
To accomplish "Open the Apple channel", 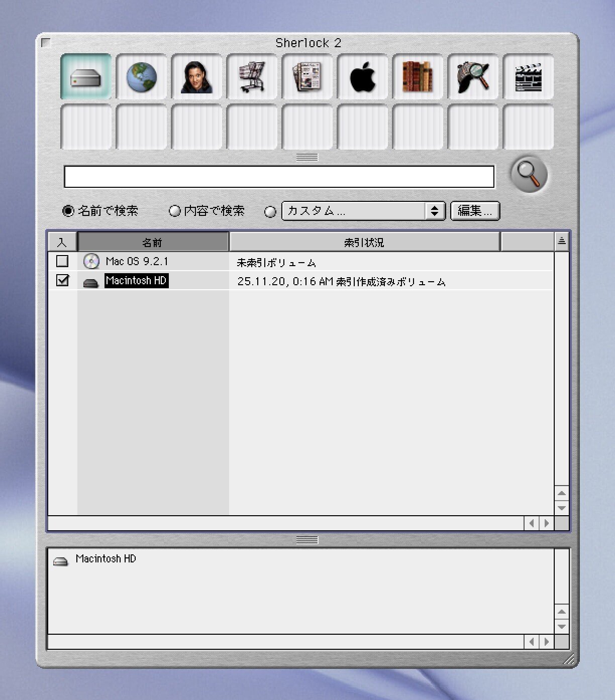I will tap(363, 77).
